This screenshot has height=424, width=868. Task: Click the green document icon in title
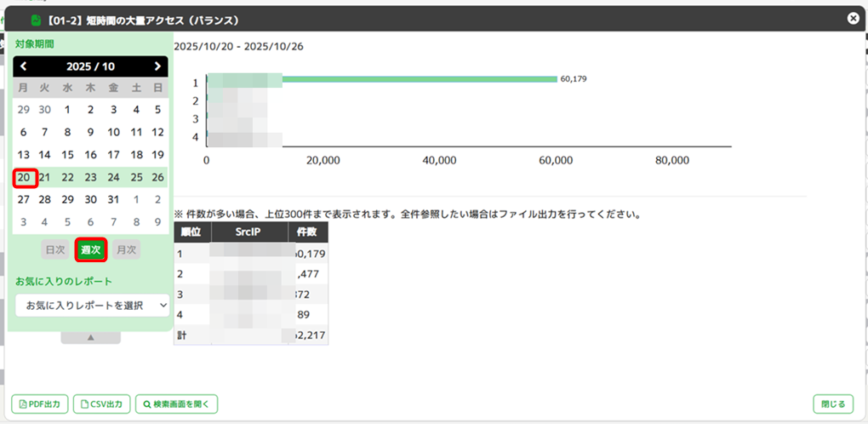(36, 20)
